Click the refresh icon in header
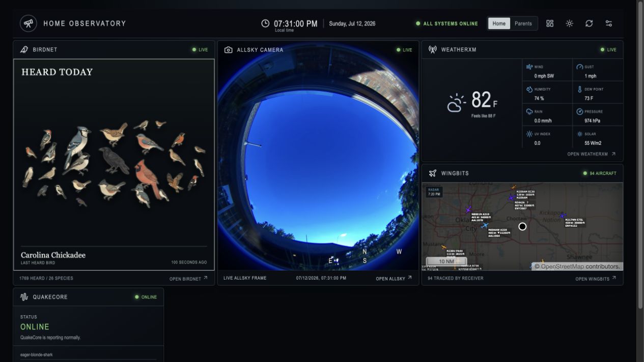Image resolution: width=644 pixels, height=362 pixels. point(589,23)
